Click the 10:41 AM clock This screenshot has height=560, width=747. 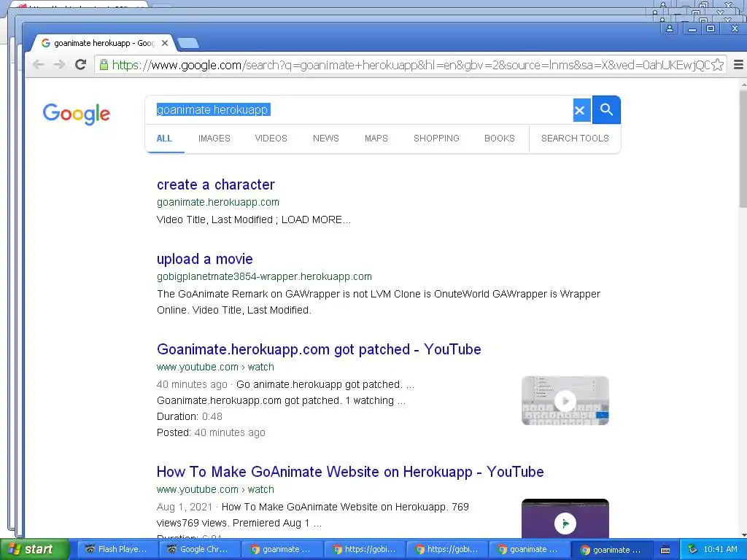point(720,549)
